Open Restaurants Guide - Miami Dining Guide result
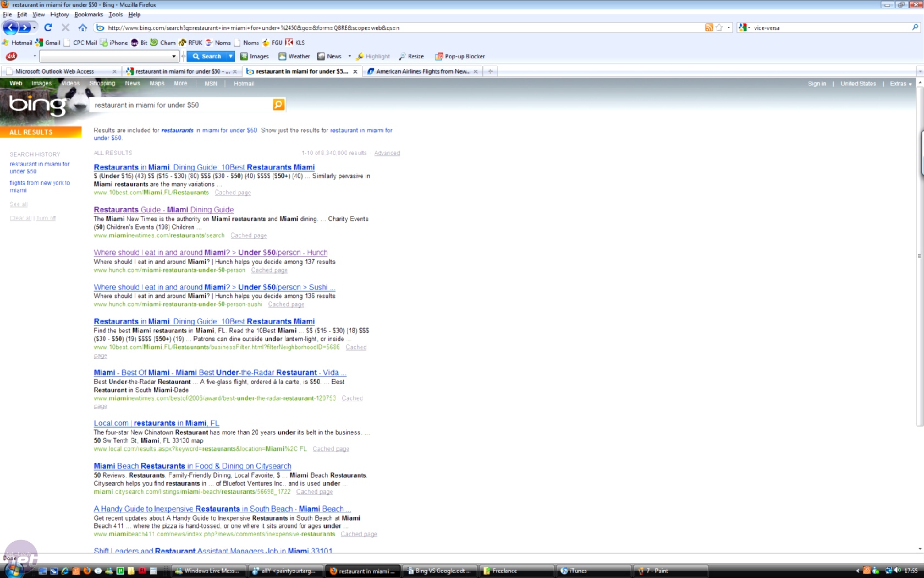Viewport: 924px width, 578px height. 164,210
